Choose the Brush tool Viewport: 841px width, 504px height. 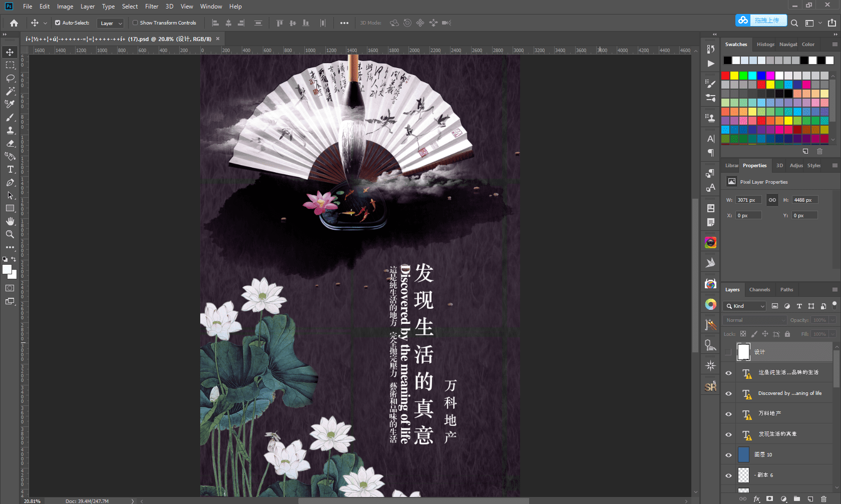click(10, 117)
